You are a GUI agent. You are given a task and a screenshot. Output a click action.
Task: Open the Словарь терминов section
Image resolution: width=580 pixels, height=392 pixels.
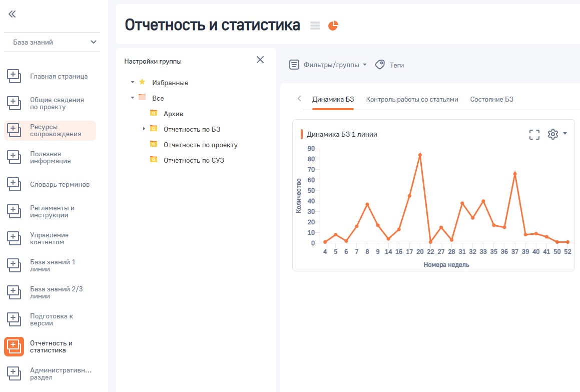pyautogui.click(x=13, y=185)
